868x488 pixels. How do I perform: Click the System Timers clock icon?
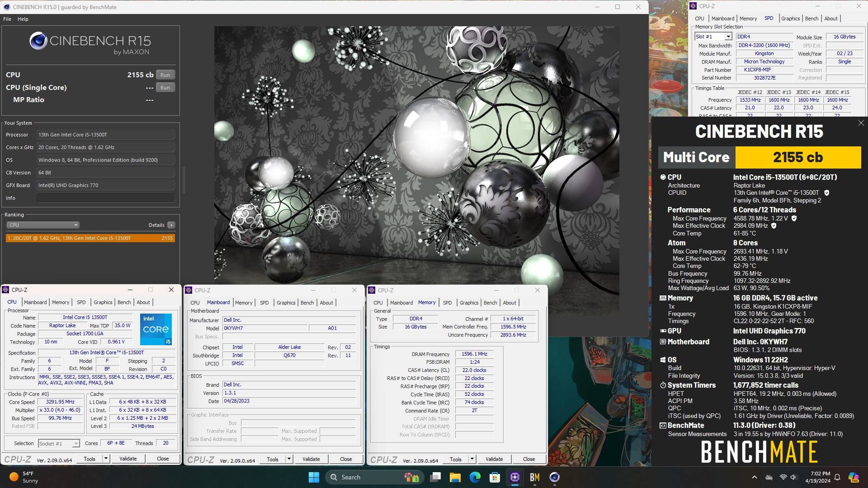click(x=663, y=385)
